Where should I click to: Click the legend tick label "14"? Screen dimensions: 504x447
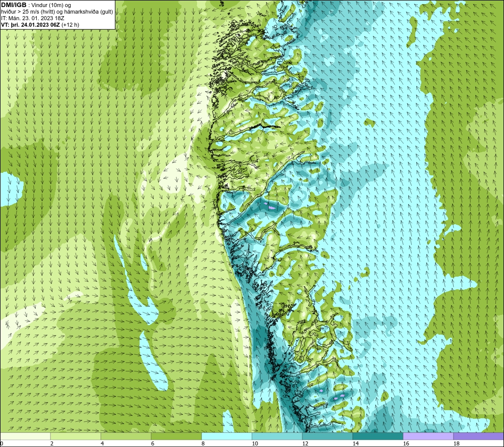point(355,443)
